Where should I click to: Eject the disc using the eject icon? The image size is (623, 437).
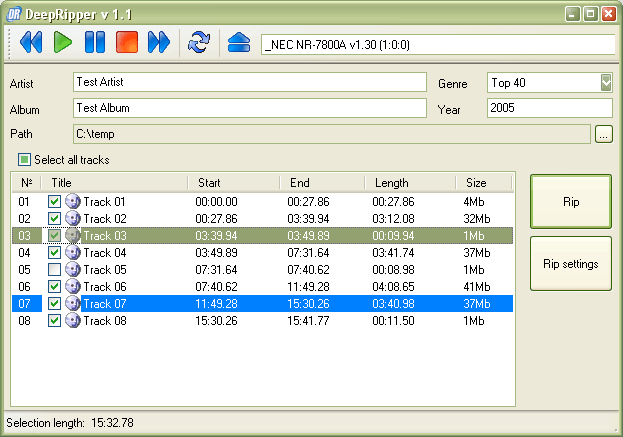click(239, 42)
